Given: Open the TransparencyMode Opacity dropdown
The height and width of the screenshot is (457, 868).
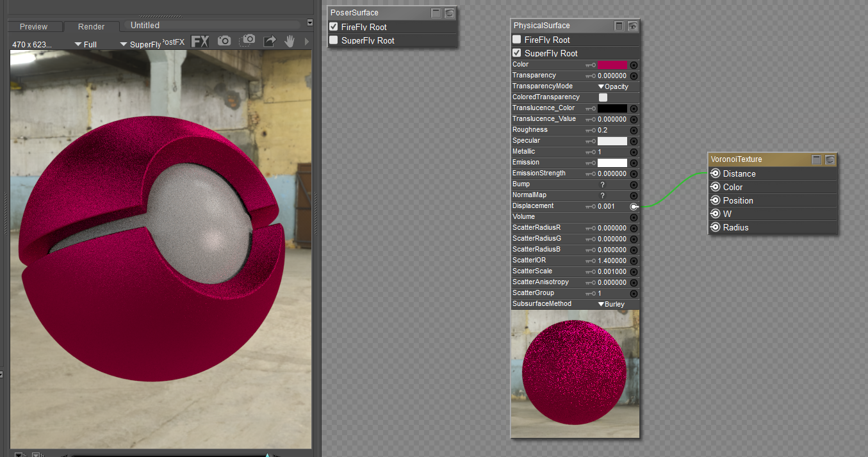Looking at the screenshot, I should point(613,86).
